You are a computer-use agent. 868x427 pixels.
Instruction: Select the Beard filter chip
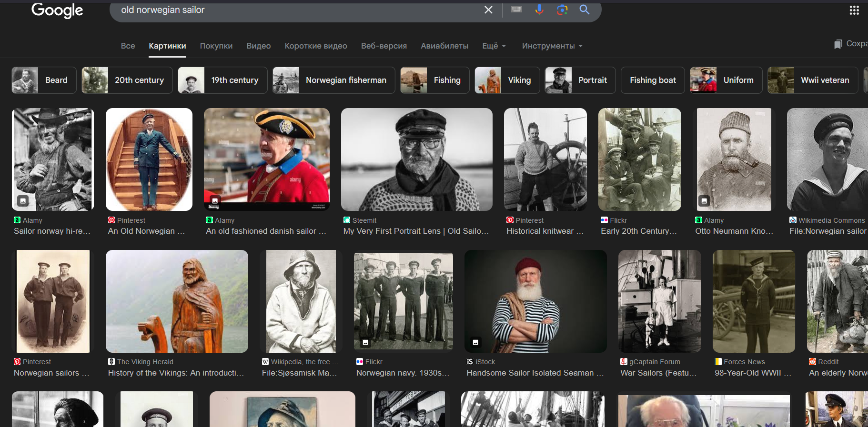(44, 80)
